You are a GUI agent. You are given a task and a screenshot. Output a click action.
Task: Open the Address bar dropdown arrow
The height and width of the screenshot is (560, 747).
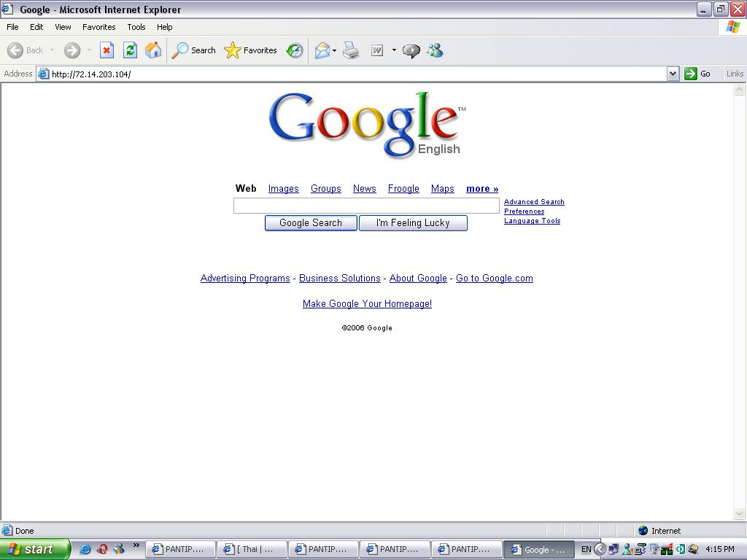[673, 74]
